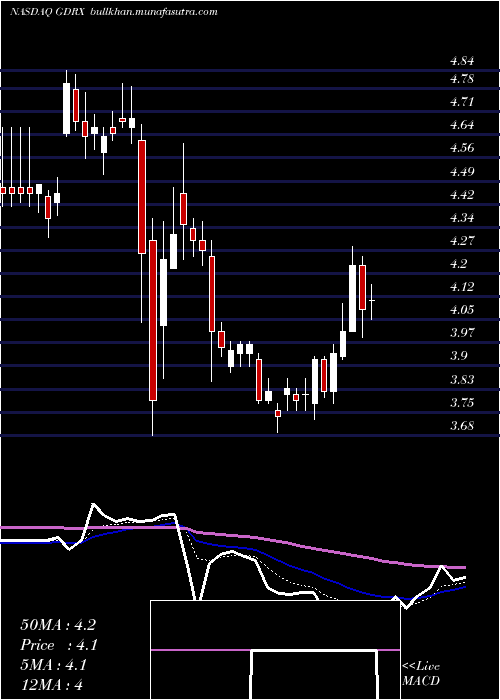Click the 4.71 price axis label
500x700 pixels.
pyautogui.click(x=461, y=102)
